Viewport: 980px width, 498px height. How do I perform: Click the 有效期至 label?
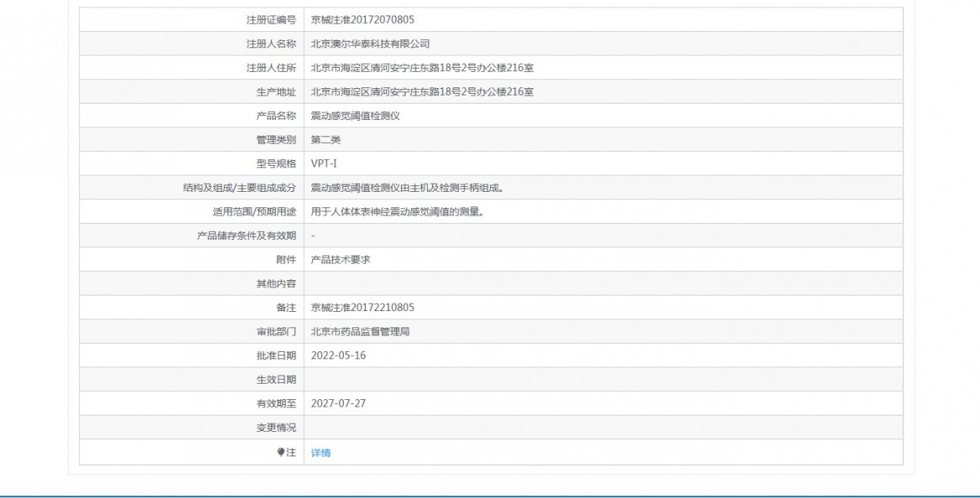pyautogui.click(x=276, y=403)
